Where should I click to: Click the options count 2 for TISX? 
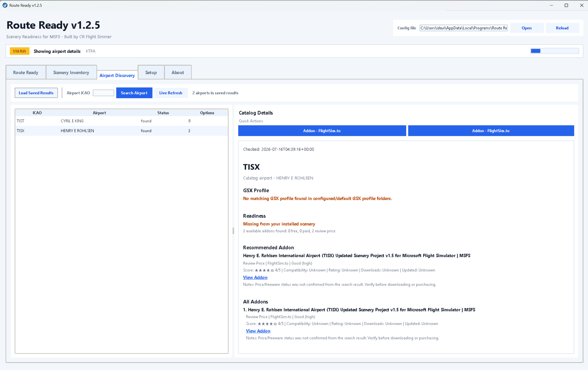tap(189, 131)
